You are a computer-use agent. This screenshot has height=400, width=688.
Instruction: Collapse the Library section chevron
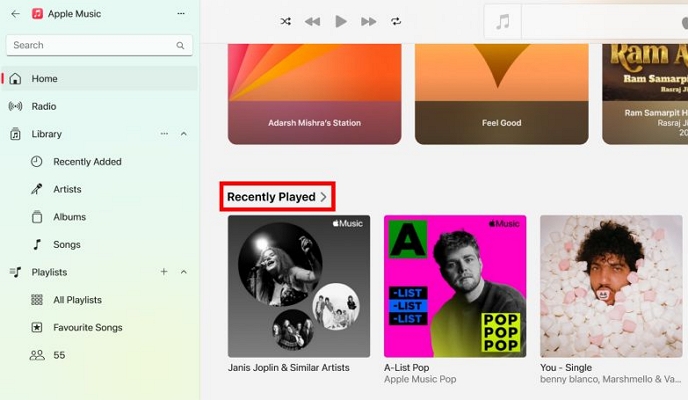pos(183,133)
